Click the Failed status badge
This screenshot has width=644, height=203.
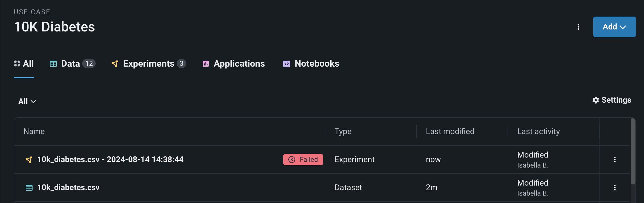click(303, 160)
